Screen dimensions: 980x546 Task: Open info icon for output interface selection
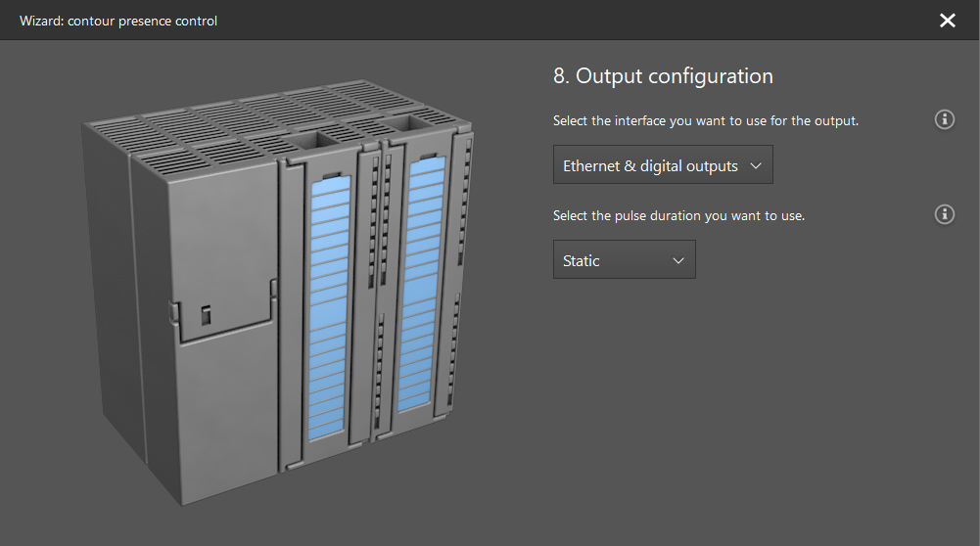click(x=944, y=119)
